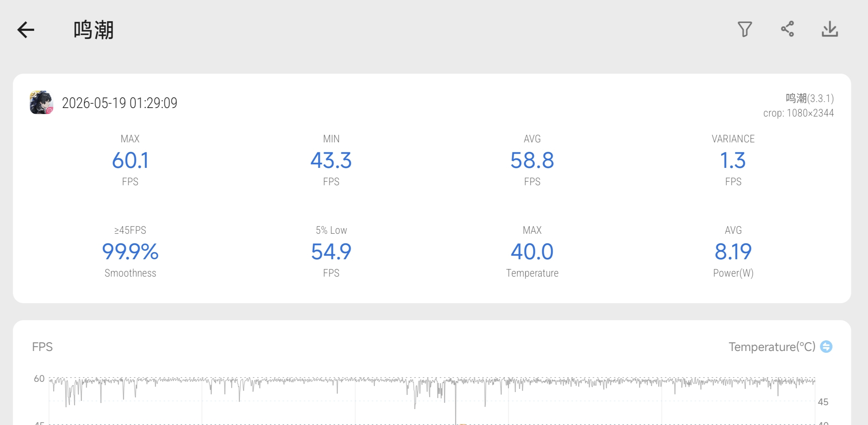Toggle the Temperature axis swap icon
Viewport: 868px width, 425px height.
click(x=826, y=346)
